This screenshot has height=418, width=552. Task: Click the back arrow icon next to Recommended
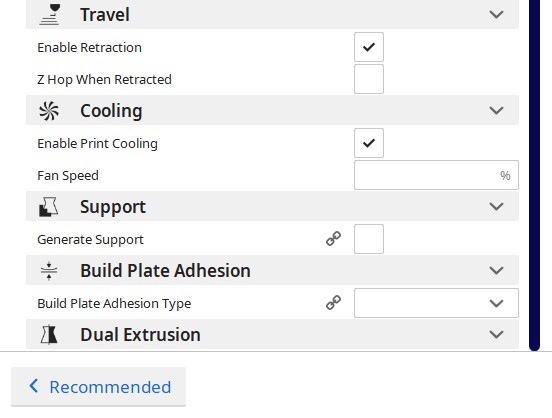click(x=33, y=386)
